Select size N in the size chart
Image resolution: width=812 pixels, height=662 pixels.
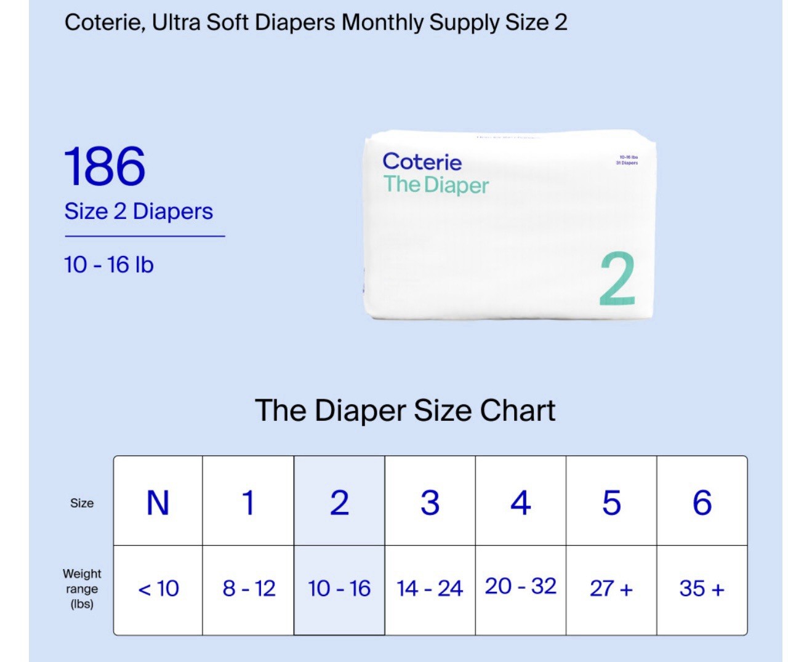[158, 502]
